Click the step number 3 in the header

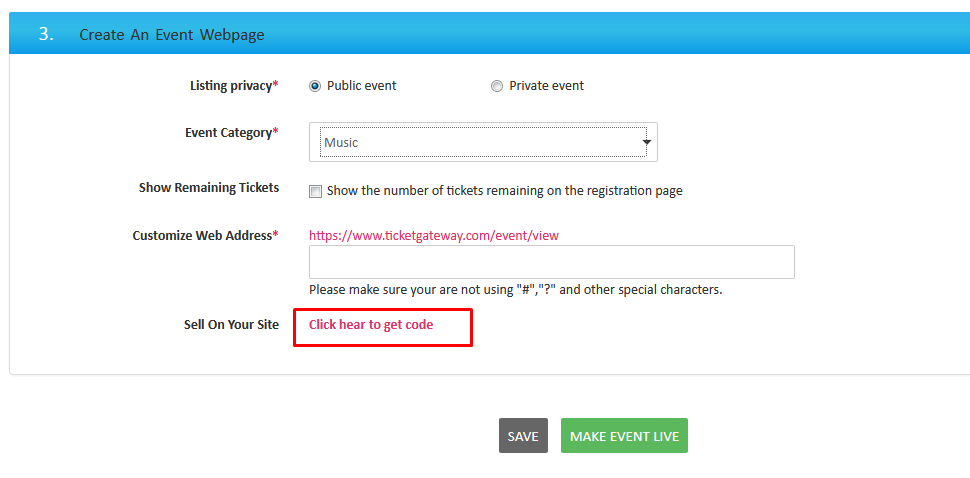pos(46,33)
